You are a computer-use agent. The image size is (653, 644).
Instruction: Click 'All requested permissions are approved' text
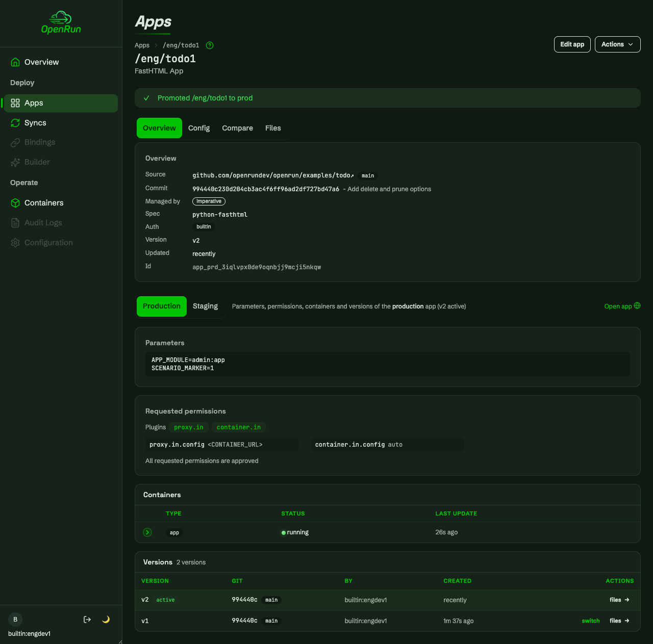202,461
